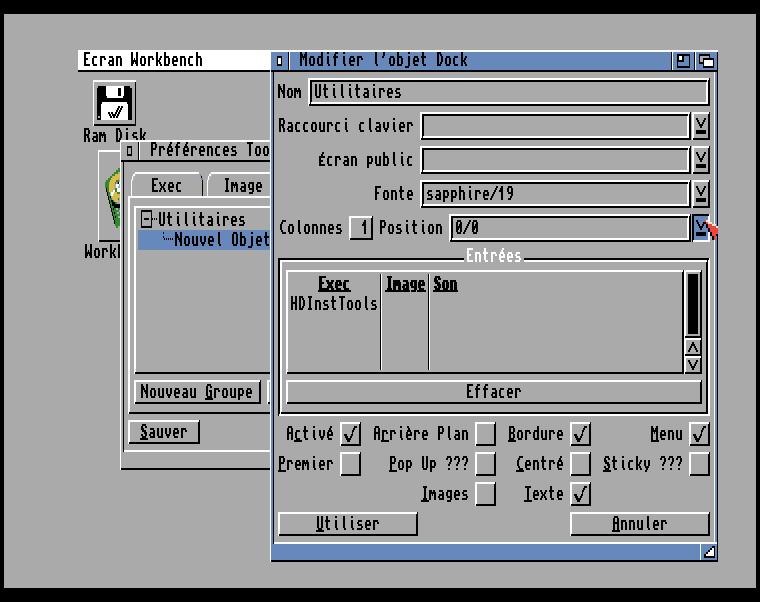Screen dimensions: 760x602
Task: Collapse the Utilitaires tree node
Action: [x=147, y=219]
